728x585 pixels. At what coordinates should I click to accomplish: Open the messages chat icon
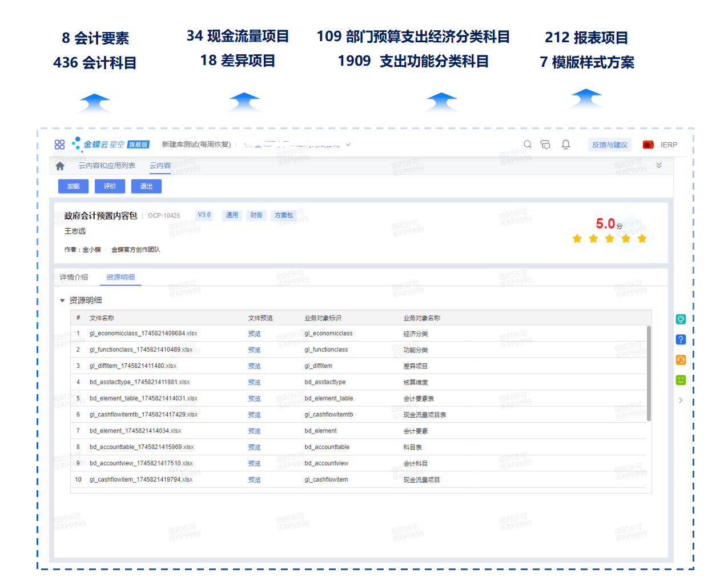coord(545,145)
